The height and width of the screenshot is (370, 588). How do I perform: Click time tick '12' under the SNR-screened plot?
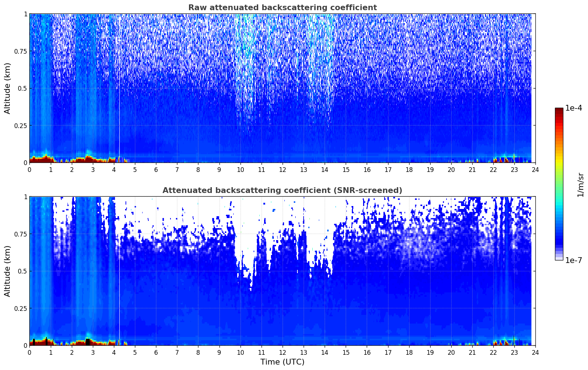click(283, 352)
